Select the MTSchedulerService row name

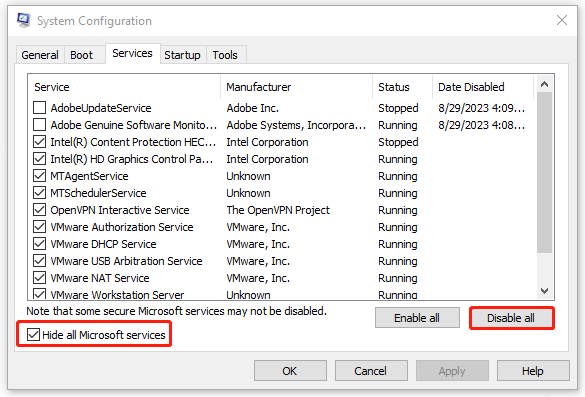pos(98,193)
